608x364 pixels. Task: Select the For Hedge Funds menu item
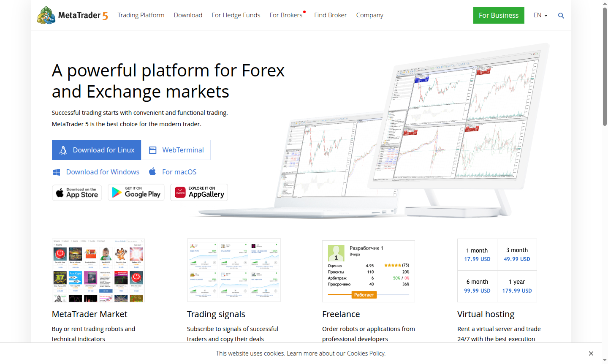point(236,15)
